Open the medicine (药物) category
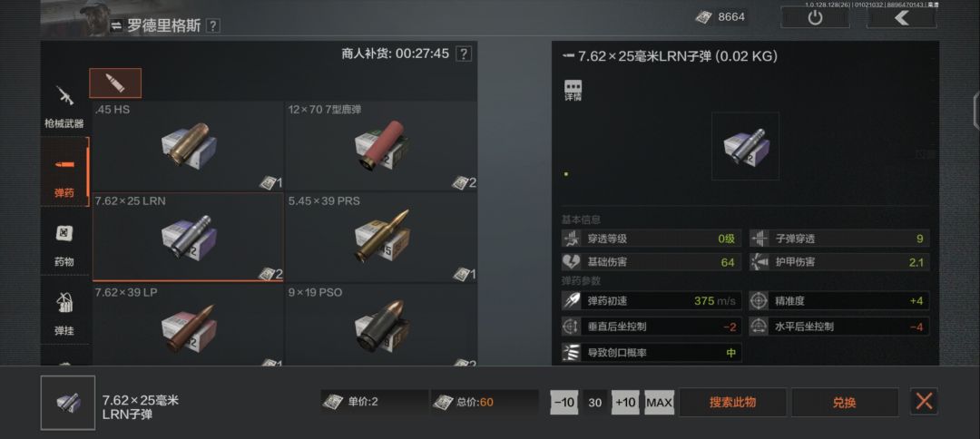The width and height of the screenshot is (980, 439). click(64, 242)
